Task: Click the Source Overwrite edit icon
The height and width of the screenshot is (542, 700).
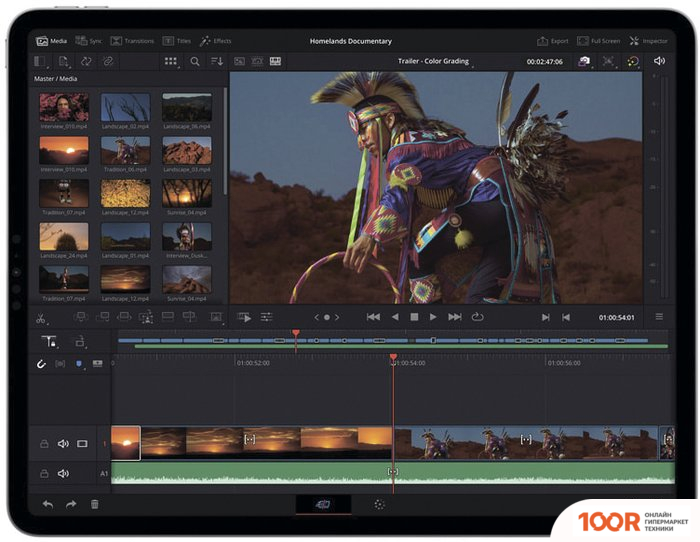Action: [189, 317]
